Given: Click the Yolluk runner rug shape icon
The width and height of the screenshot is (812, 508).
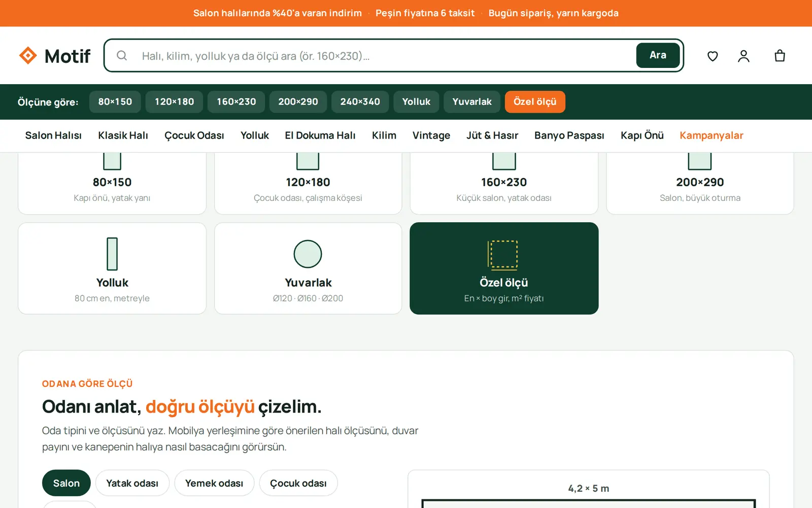Looking at the screenshot, I should tap(112, 254).
